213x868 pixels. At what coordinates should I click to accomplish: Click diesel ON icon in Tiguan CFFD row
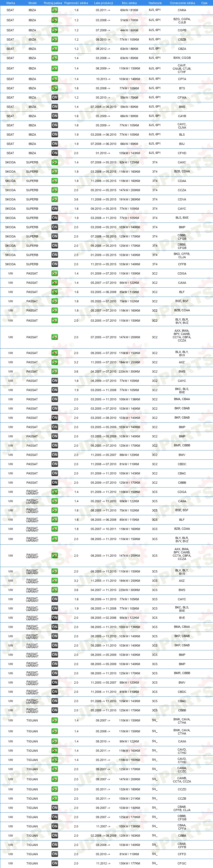[x=54, y=854]
